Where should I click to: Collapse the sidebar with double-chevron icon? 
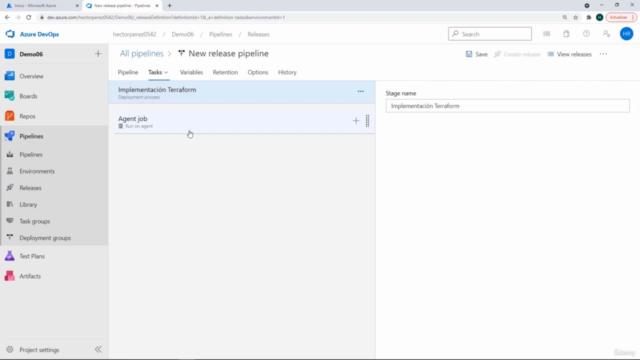point(98,349)
